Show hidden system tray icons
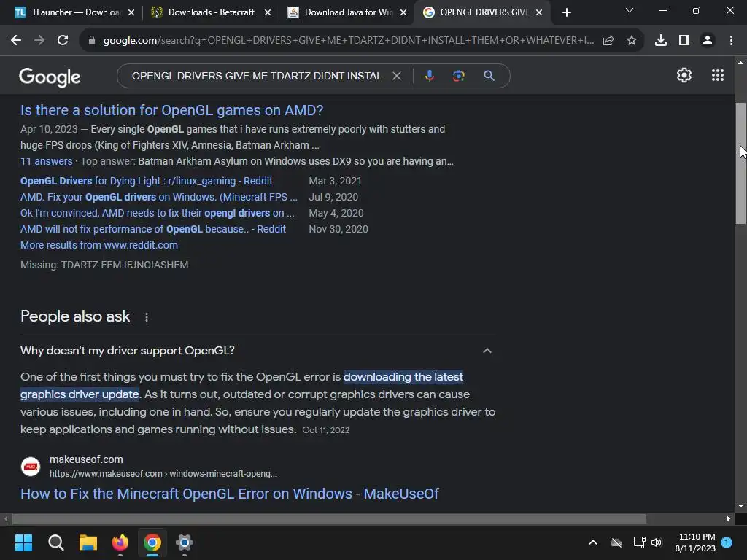747x560 pixels. coord(593,542)
